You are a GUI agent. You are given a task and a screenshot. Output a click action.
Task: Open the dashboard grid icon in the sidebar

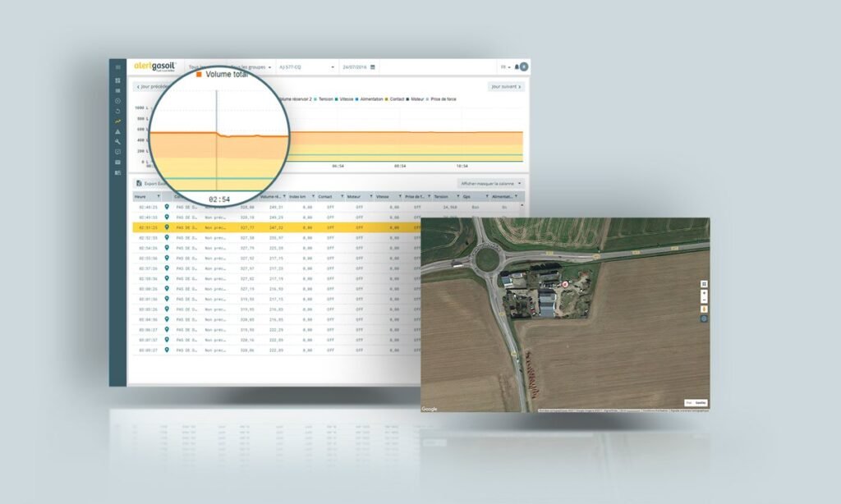pos(118,80)
